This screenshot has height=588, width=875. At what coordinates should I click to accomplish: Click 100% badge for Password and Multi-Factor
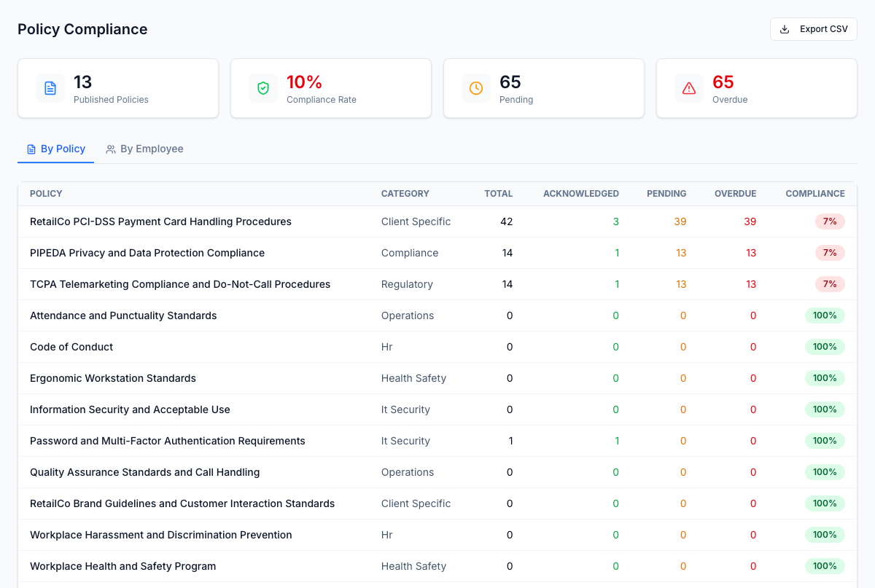coord(825,441)
